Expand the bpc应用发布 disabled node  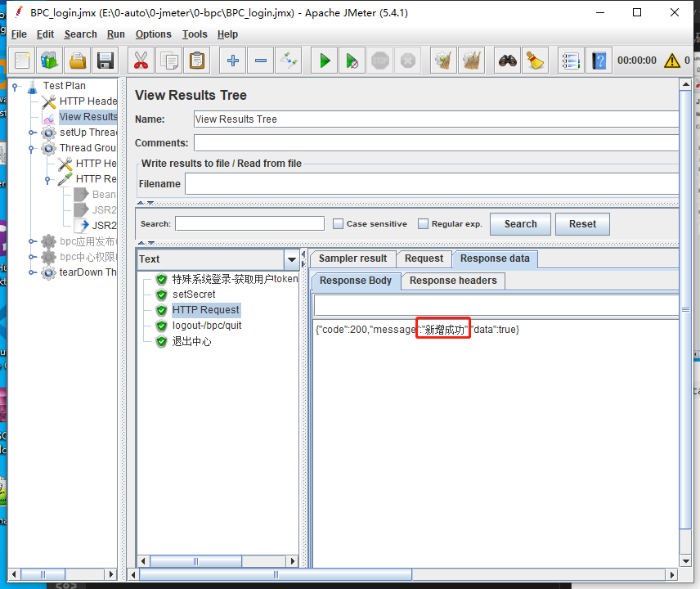[32, 241]
